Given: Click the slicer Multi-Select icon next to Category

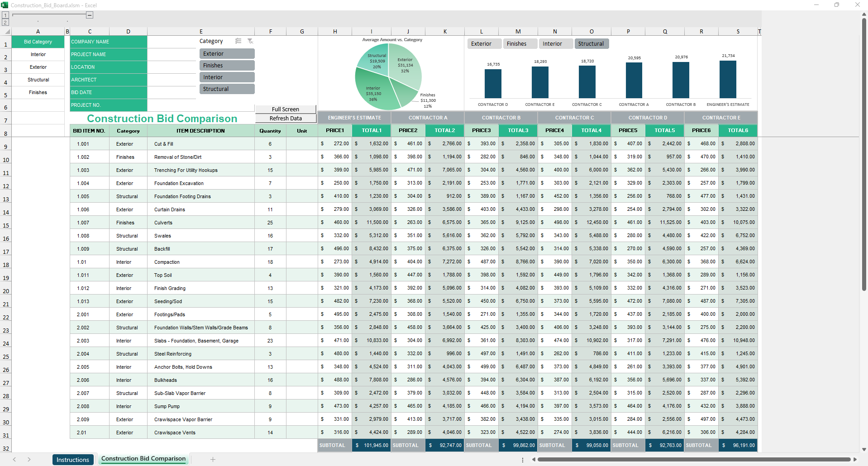Looking at the screenshot, I should click(x=238, y=41).
